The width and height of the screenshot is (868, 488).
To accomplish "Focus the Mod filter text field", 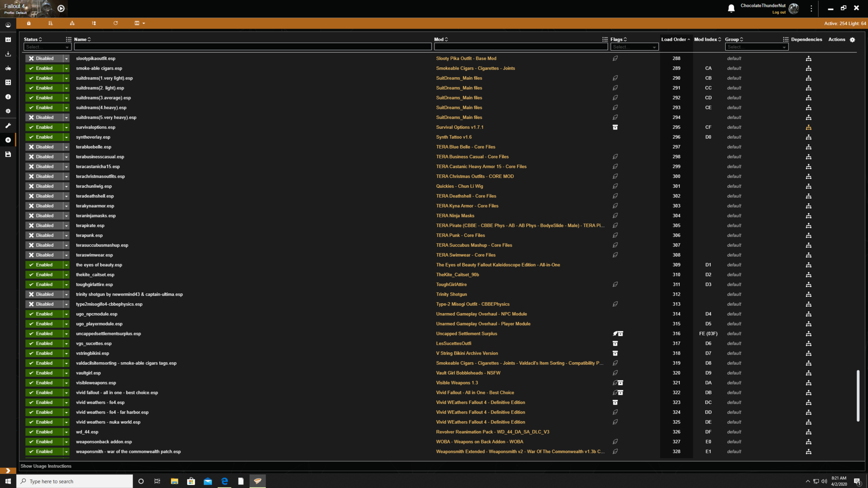I will tap(521, 47).
